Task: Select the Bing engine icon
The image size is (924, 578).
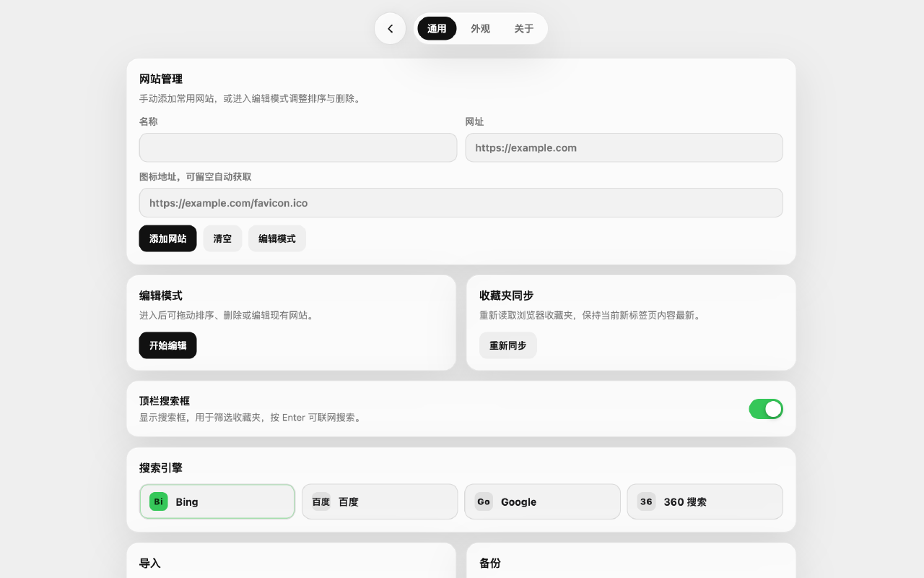Action: 159,501
